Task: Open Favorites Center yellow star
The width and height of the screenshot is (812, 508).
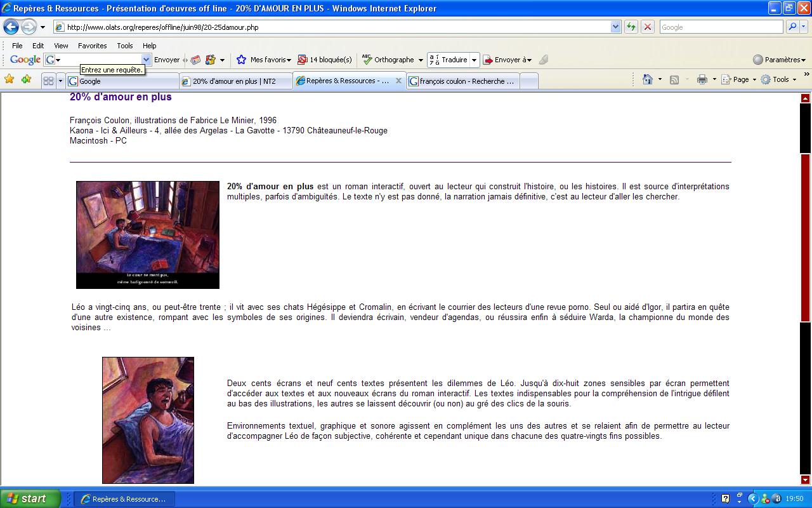Action: [x=10, y=79]
